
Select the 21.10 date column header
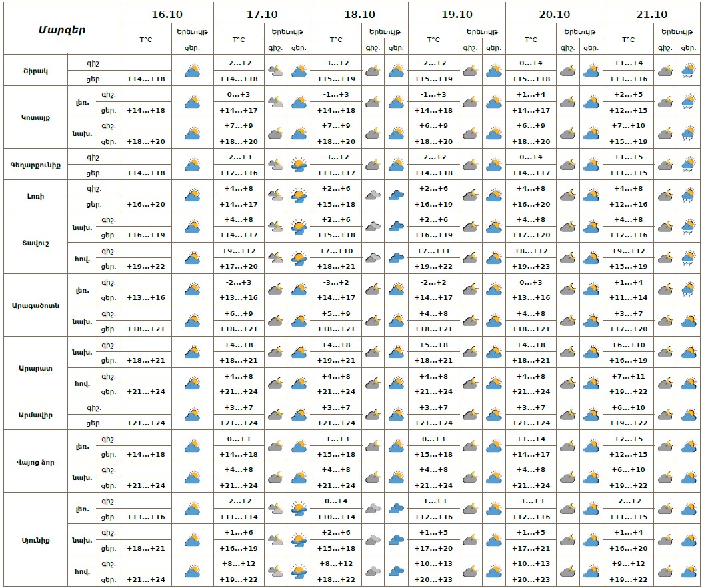click(651, 14)
